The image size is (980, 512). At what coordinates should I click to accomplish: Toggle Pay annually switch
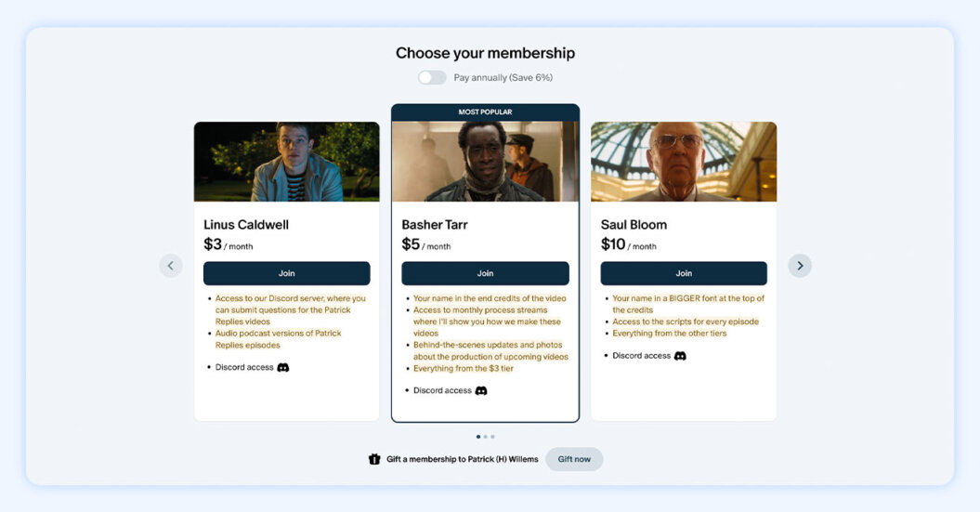[x=432, y=78]
